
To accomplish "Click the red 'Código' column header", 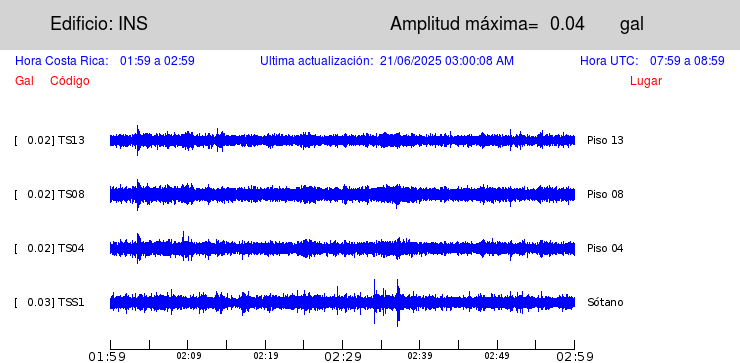I will pos(70,81).
